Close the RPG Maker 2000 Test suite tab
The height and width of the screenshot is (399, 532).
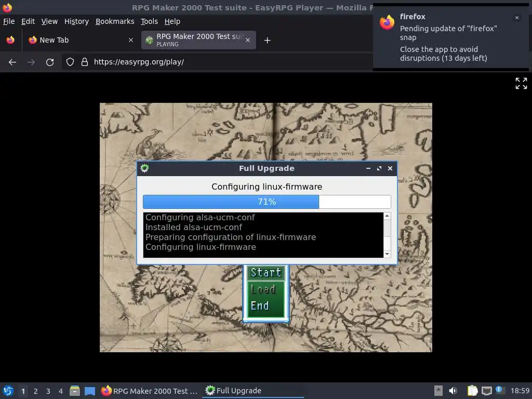pyautogui.click(x=248, y=40)
